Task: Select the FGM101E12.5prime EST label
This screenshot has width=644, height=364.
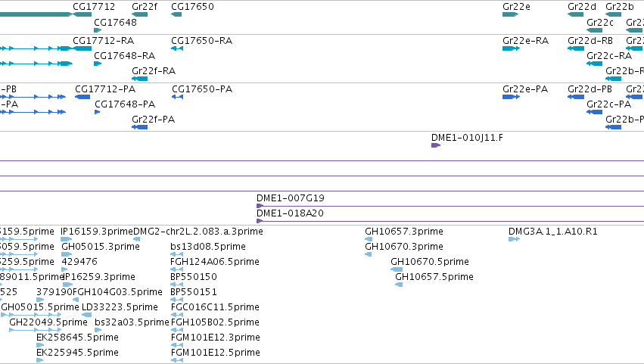Action: click(x=216, y=353)
